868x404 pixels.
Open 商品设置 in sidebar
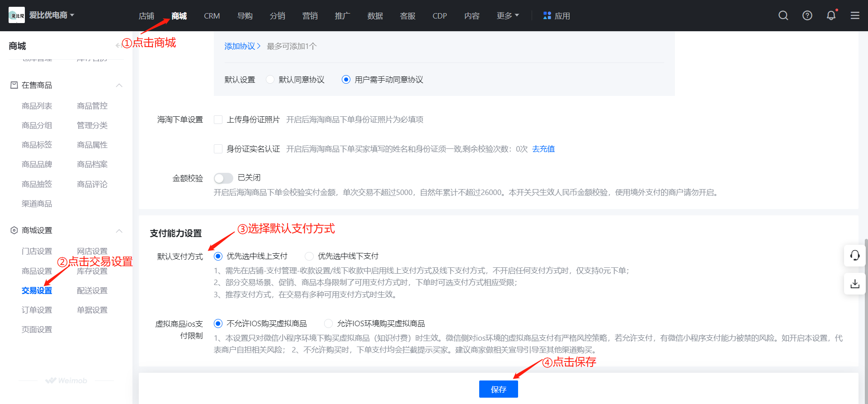(37, 271)
